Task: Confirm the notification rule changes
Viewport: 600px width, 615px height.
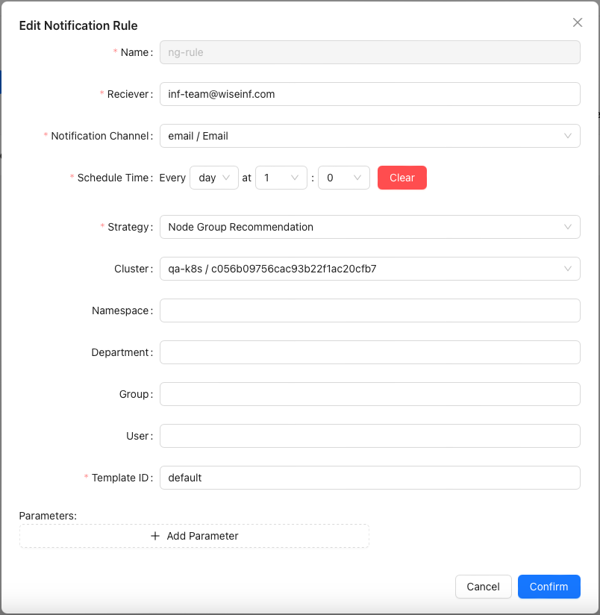Action: (549, 587)
